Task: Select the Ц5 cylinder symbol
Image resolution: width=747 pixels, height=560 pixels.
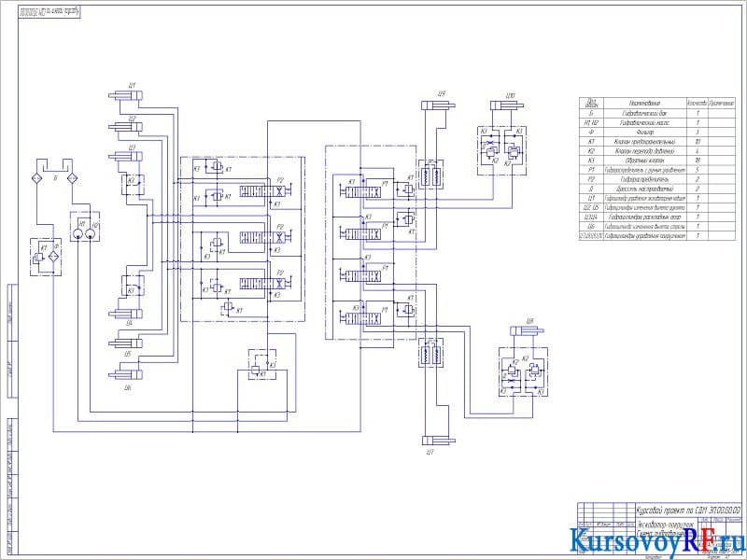Action: coord(126,343)
